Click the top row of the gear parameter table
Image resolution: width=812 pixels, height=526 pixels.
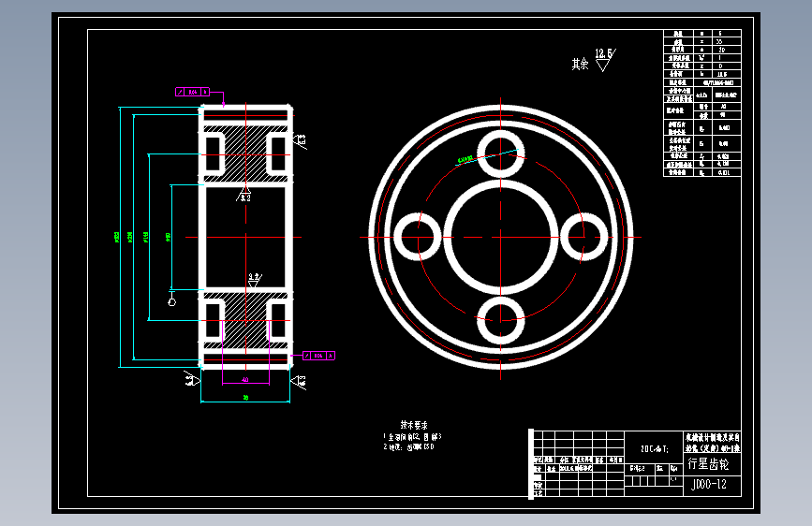[x=702, y=33]
